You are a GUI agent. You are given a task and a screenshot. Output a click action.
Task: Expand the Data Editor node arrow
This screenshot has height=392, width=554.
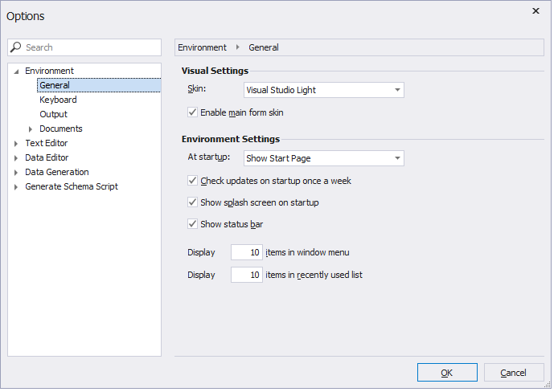17,157
